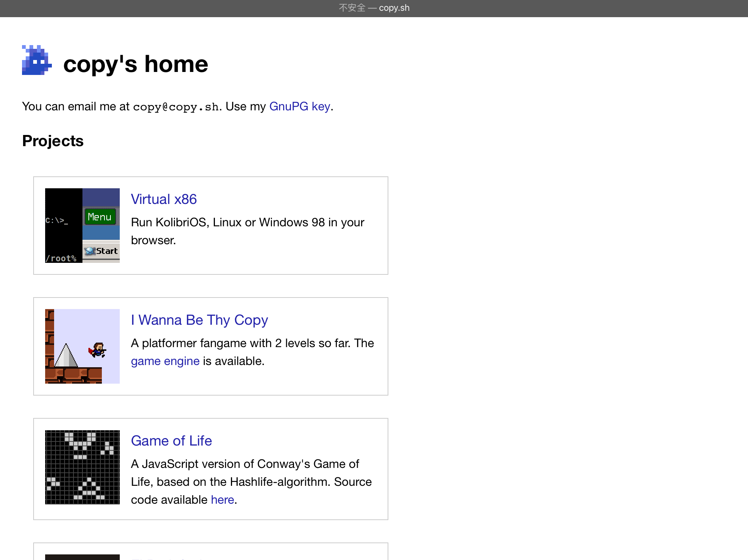Open I Wanna Be Thy Copy link
This screenshot has width=748, height=560.
[200, 320]
